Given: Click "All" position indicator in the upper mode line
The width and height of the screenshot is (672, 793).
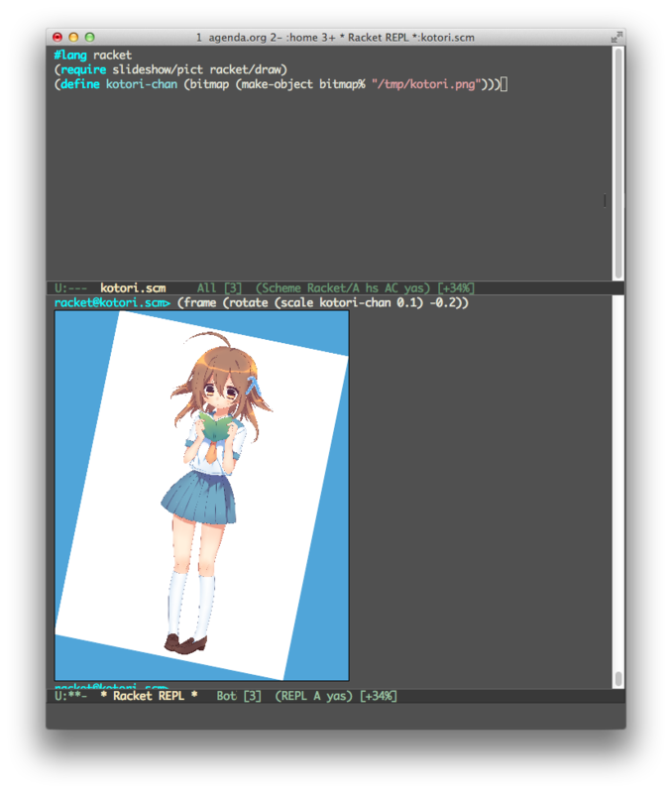Looking at the screenshot, I should pyautogui.click(x=206, y=288).
